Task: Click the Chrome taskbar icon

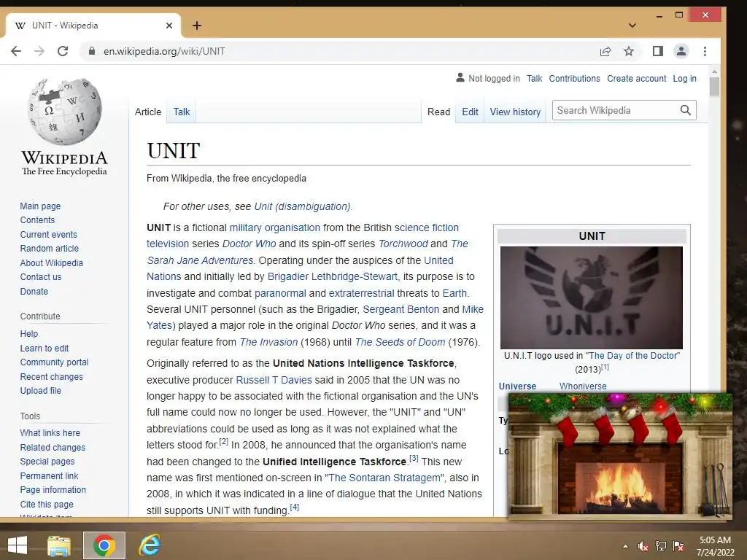Action: click(x=104, y=545)
